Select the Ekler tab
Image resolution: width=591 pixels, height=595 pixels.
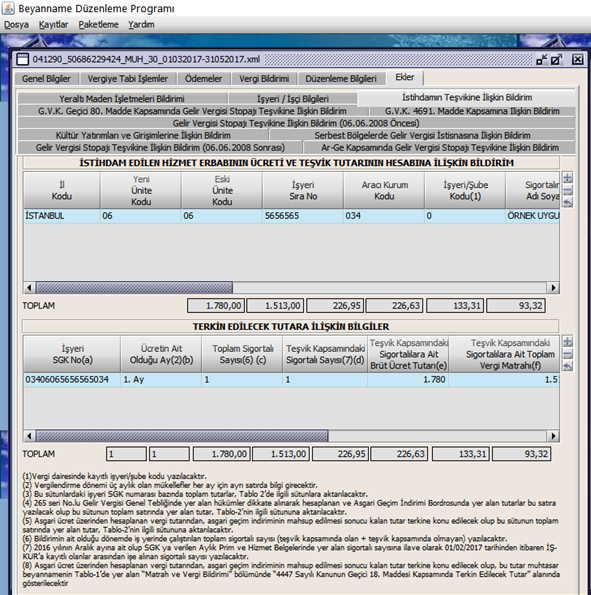(405, 77)
